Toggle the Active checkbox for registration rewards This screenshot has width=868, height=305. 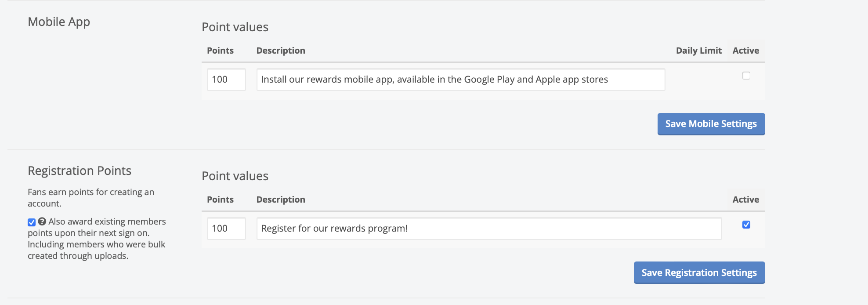coord(746,225)
